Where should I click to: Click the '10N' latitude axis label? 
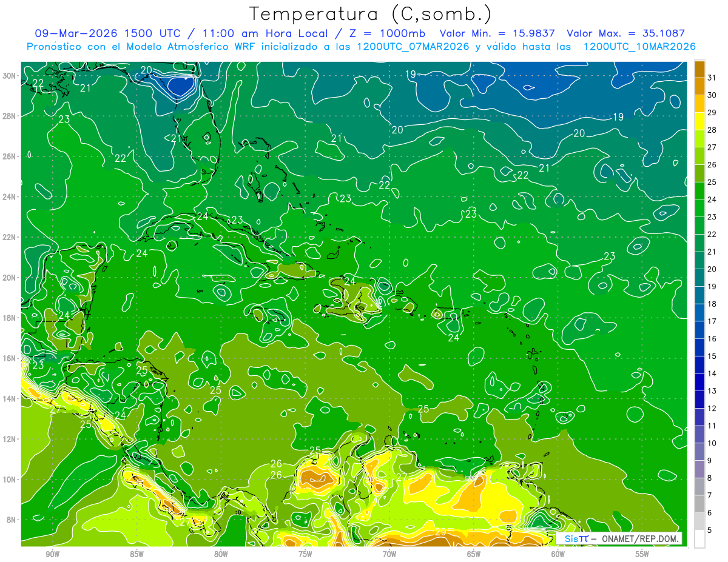point(9,480)
